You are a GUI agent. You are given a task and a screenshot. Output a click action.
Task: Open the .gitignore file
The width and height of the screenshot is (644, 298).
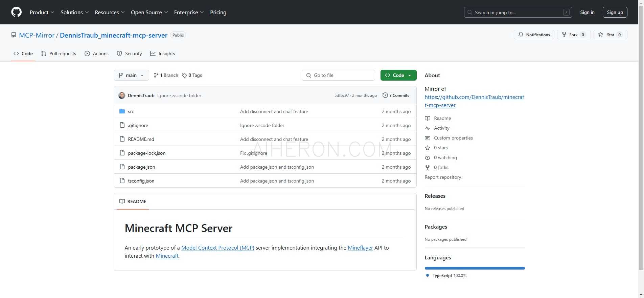pyautogui.click(x=138, y=125)
